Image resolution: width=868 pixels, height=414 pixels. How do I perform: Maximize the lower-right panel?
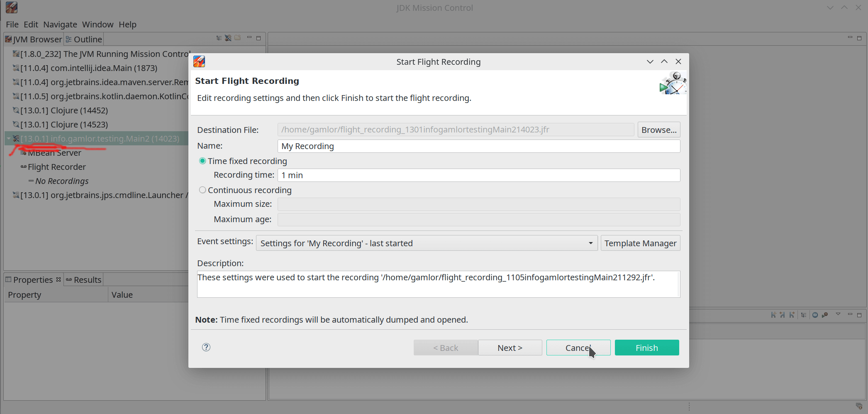point(859,315)
